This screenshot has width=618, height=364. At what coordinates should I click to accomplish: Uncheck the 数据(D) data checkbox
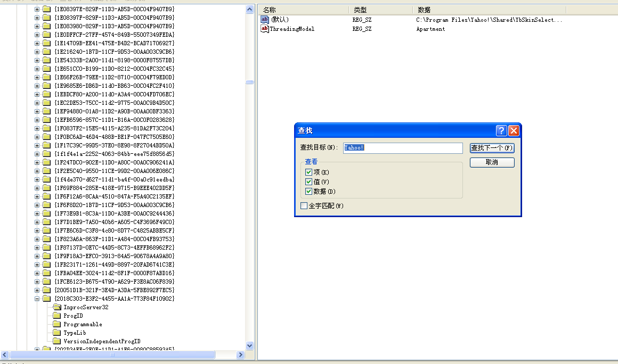308,192
